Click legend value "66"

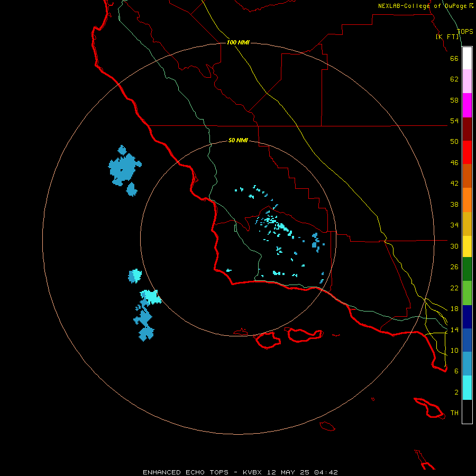pos(454,58)
